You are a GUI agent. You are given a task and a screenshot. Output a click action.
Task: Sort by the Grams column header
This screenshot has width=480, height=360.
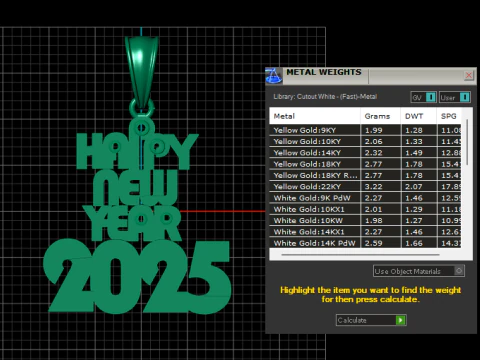[380, 116]
